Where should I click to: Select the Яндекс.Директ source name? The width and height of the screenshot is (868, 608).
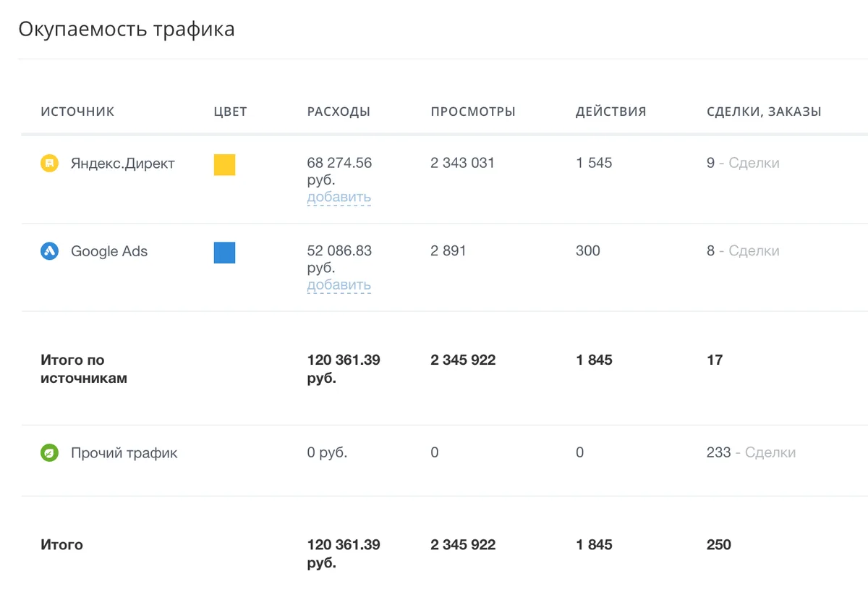(x=123, y=164)
